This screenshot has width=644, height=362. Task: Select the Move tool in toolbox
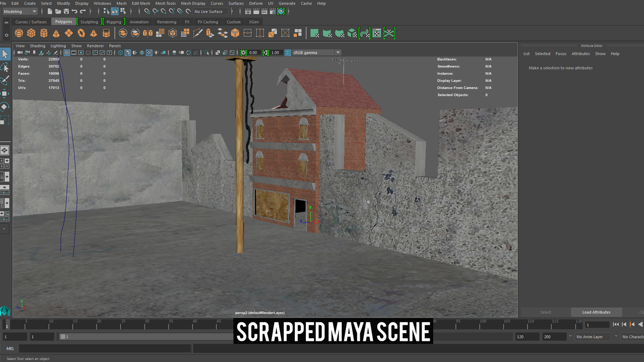coord(5,94)
